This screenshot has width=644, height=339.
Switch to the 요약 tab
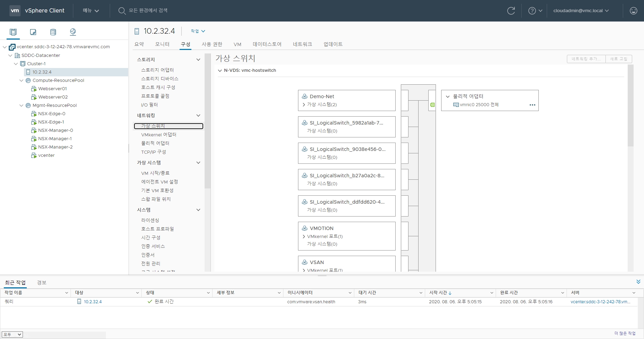coord(139,44)
